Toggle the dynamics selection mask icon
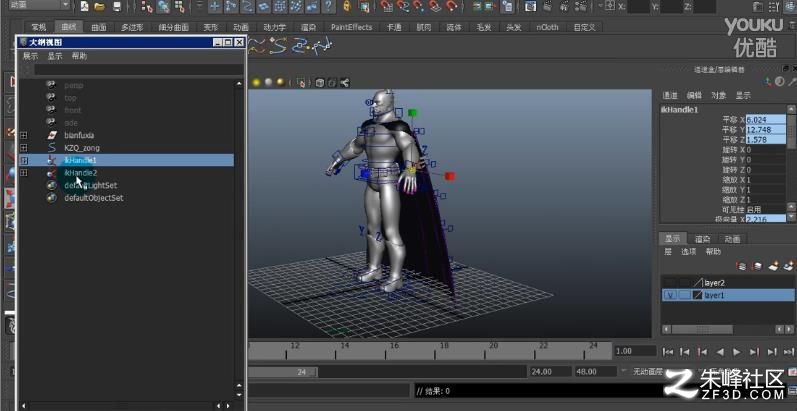Viewport: 797px width, 411px height. pos(296,6)
